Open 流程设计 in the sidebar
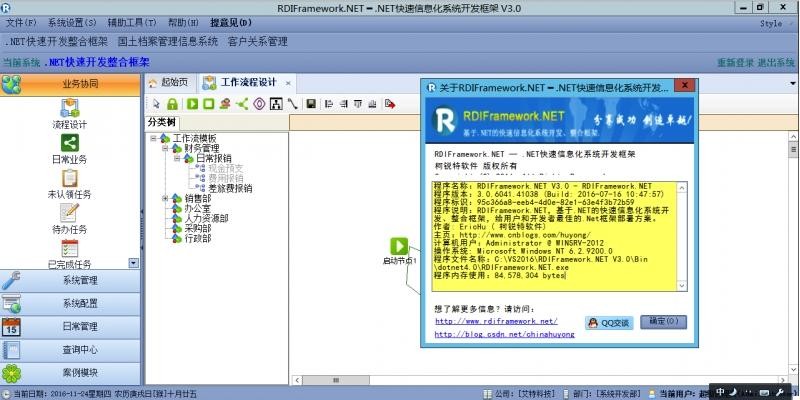This screenshot has width=800, height=400. click(69, 114)
